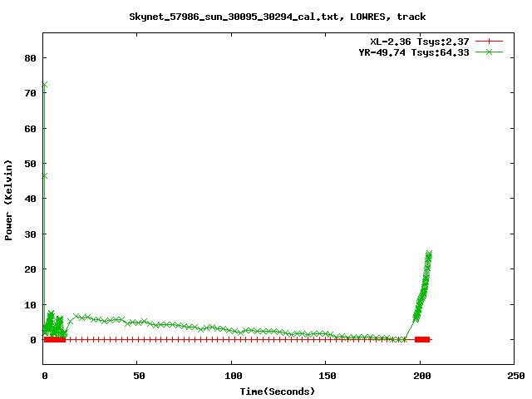Viewport: 532px width, 399px height.
Task: Click the x-axis tick label 250
Action: tap(516, 376)
